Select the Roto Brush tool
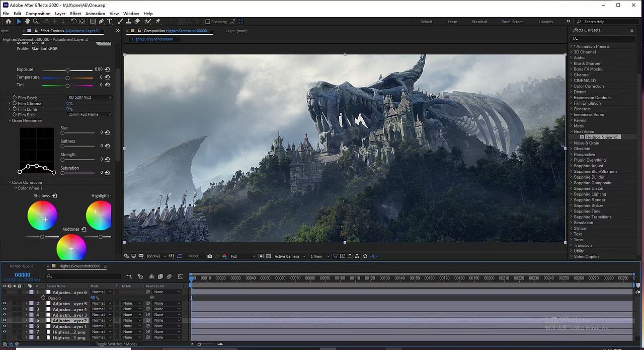 pos(148,22)
